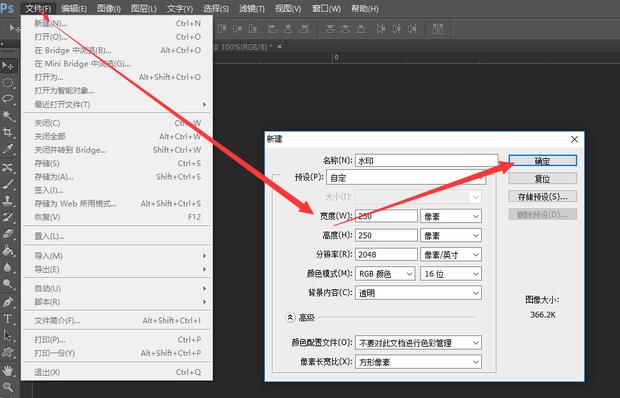
Task: Choose 导出(E) in File menu
Action: pos(117,269)
